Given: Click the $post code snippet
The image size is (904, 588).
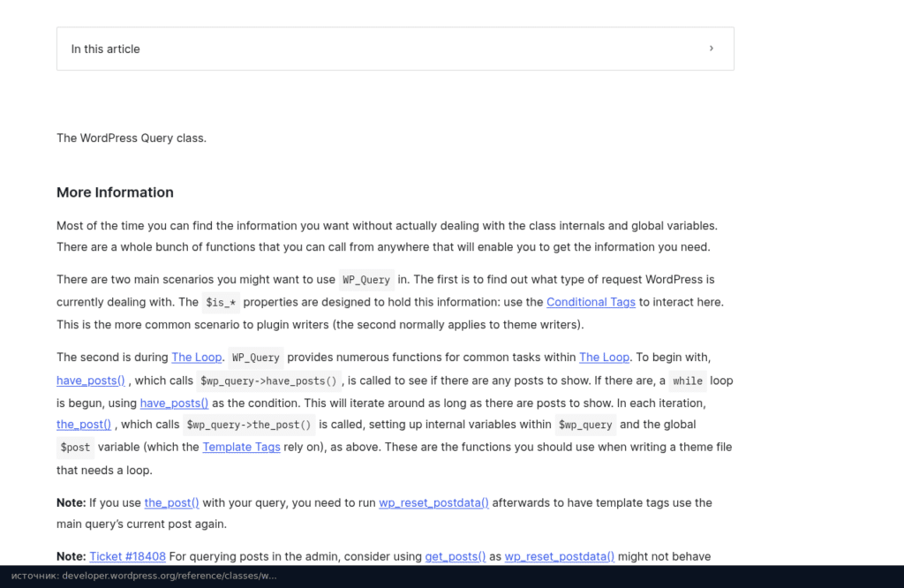Looking at the screenshot, I should click(76, 448).
